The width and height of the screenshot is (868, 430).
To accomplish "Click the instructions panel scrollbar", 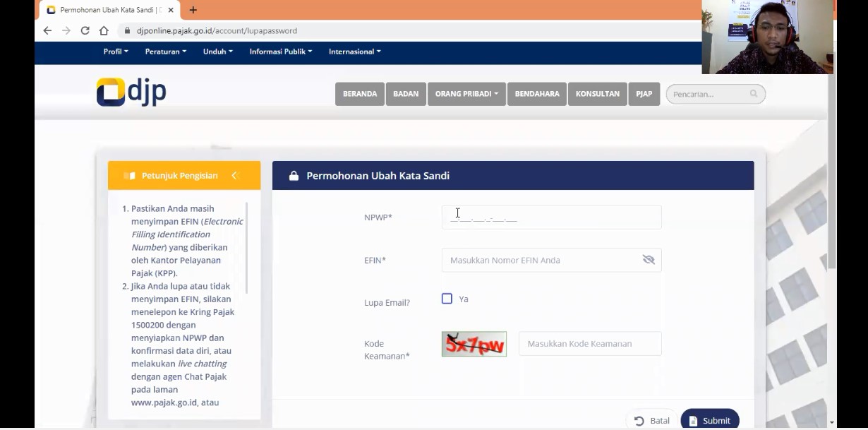I will pos(246,247).
